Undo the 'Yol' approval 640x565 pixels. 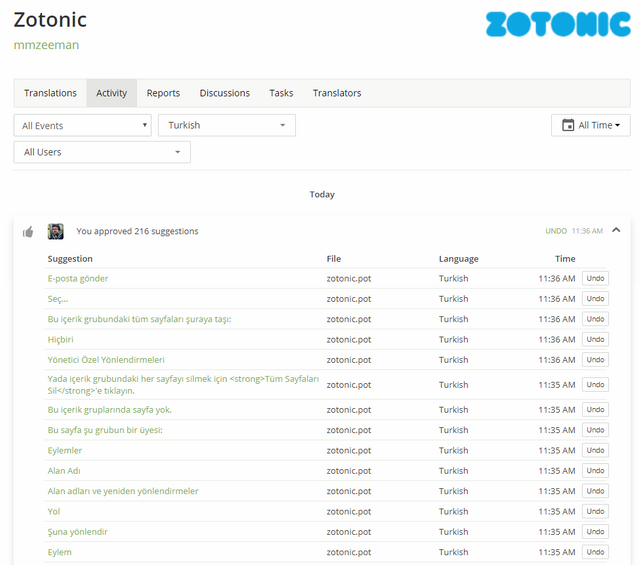point(595,512)
